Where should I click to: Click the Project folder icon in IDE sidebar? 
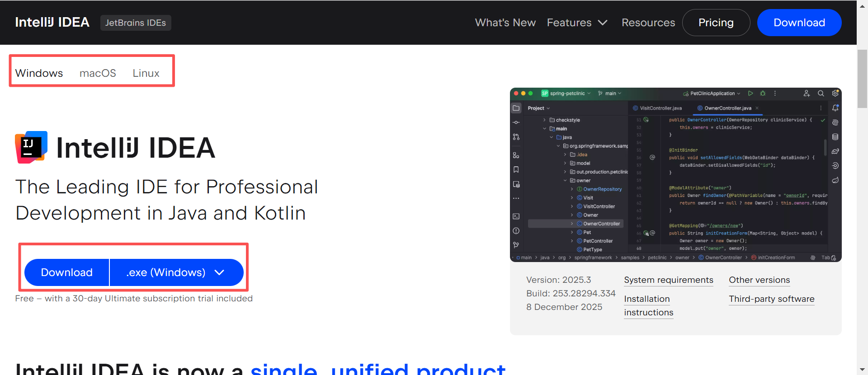pos(516,108)
